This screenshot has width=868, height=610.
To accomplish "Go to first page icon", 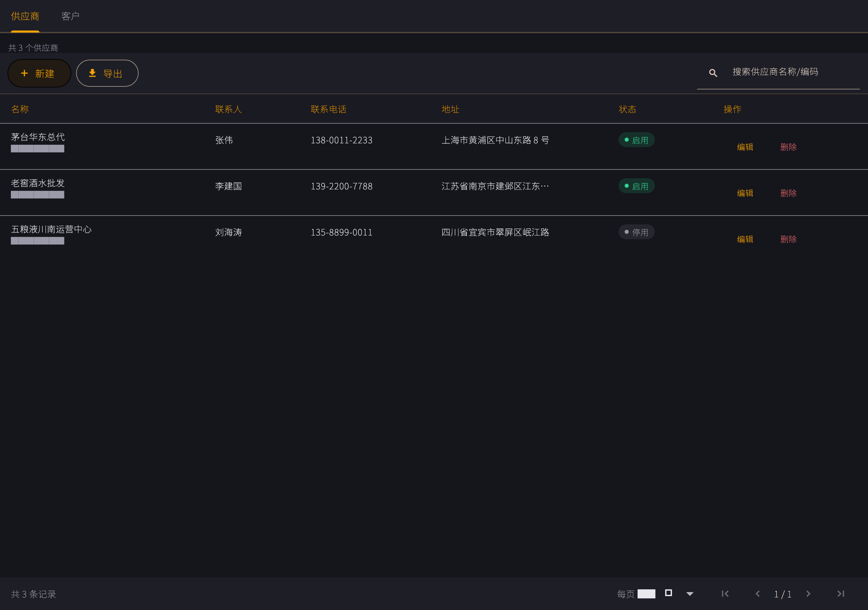I will pyautogui.click(x=725, y=594).
